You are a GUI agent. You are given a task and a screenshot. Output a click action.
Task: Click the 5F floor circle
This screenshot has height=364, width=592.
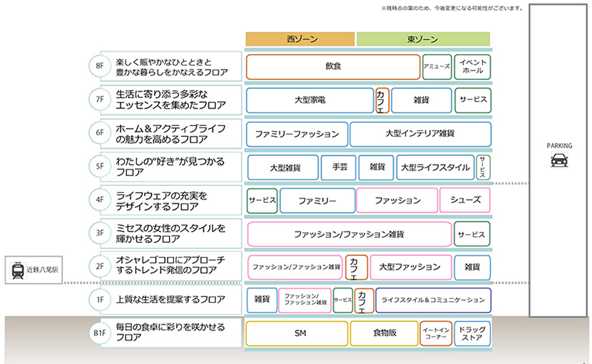(100, 167)
